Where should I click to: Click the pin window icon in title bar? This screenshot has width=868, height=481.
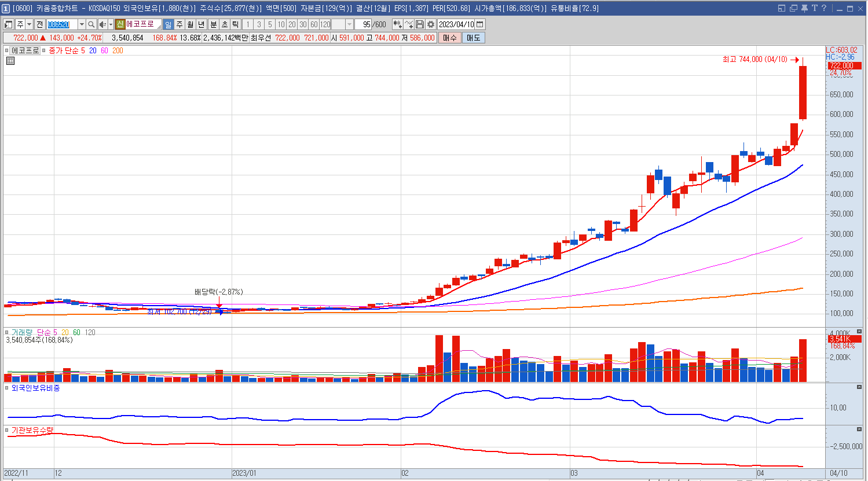point(804,8)
